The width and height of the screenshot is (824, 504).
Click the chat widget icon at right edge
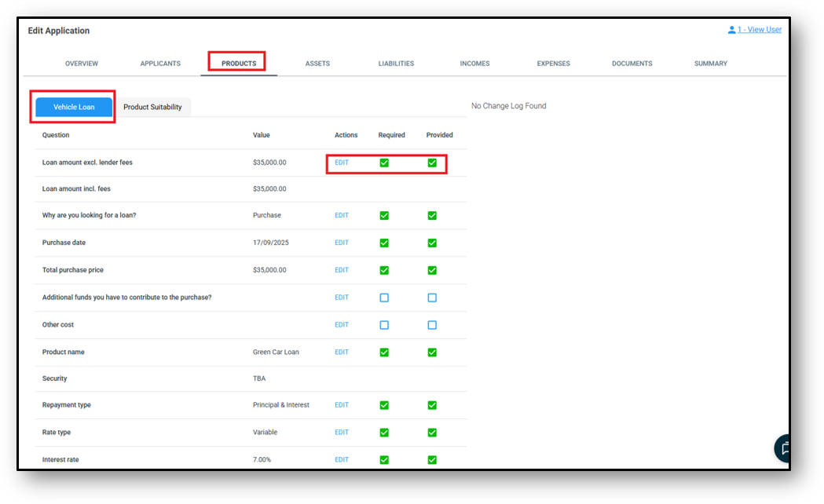tap(782, 447)
